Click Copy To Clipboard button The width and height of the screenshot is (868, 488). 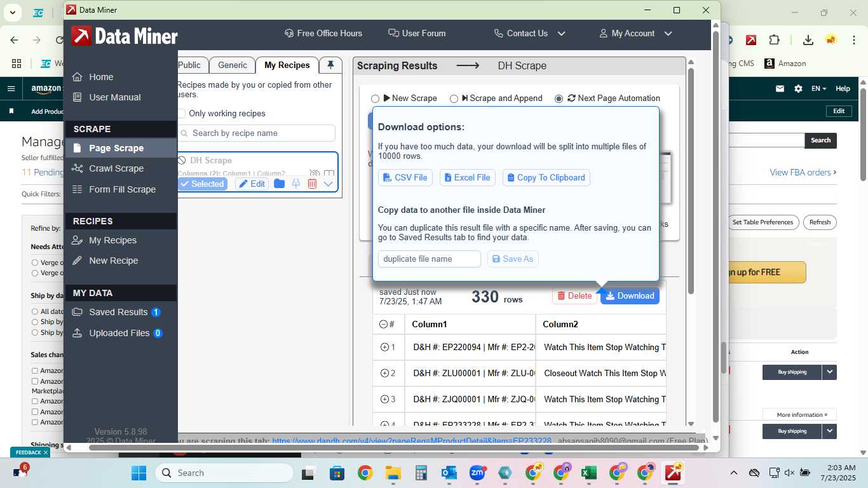[x=546, y=177]
